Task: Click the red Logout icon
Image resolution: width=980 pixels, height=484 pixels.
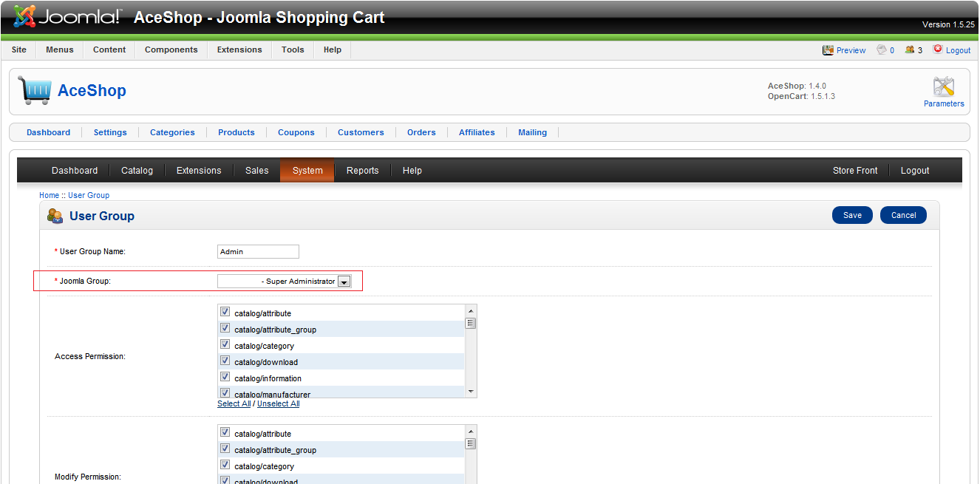Action: point(938,49)
